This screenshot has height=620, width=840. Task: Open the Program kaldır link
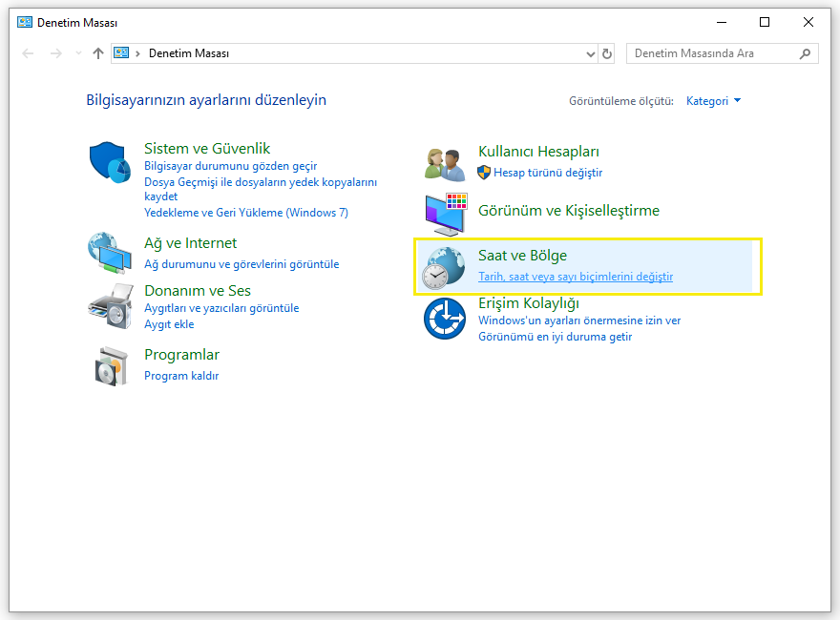point(181,376)
